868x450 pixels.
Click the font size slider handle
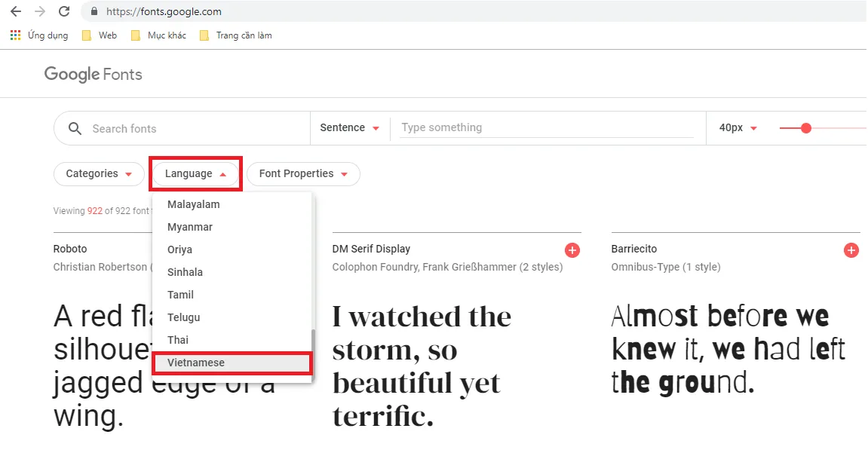tap(806, 128)
